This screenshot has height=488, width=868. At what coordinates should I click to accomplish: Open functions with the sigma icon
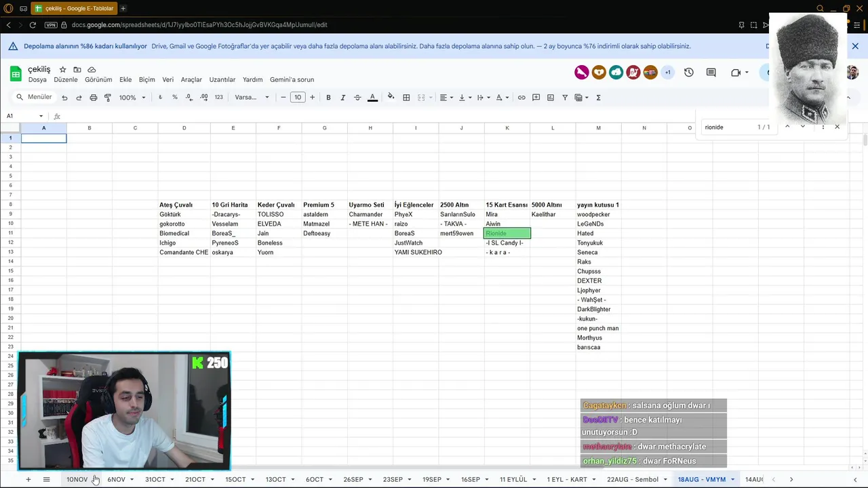point(598,98)
